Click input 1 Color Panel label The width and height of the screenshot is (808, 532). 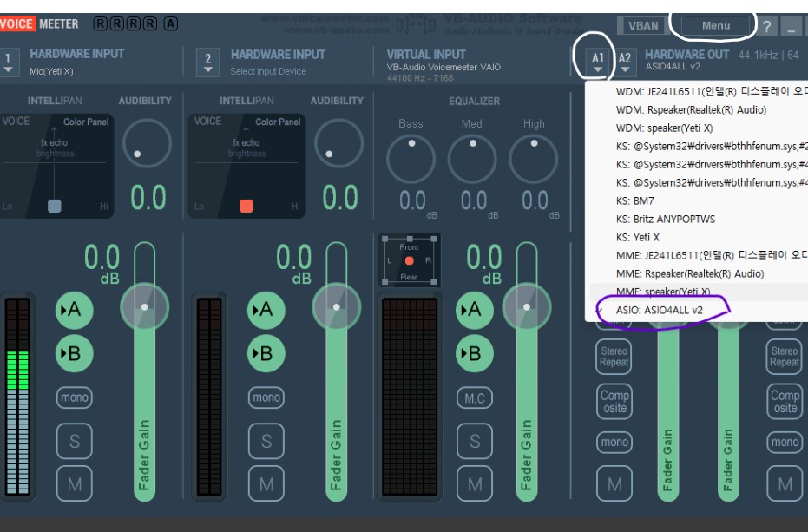coord(86,122)
